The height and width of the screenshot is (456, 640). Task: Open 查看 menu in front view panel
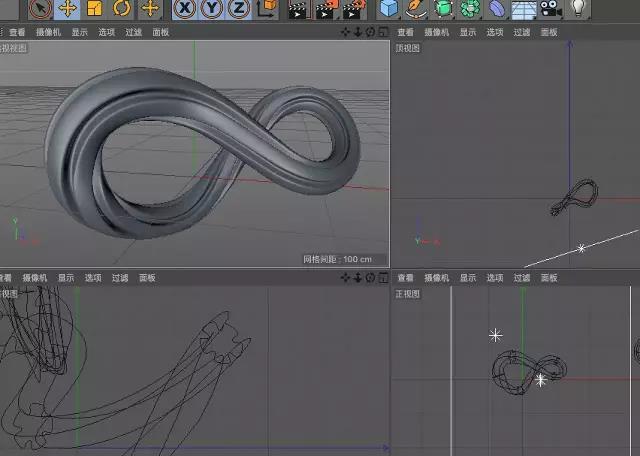point(405,278)
